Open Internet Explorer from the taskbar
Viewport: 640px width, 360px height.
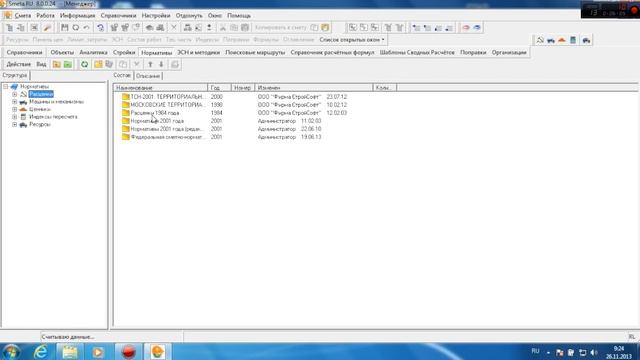point(40,352)
